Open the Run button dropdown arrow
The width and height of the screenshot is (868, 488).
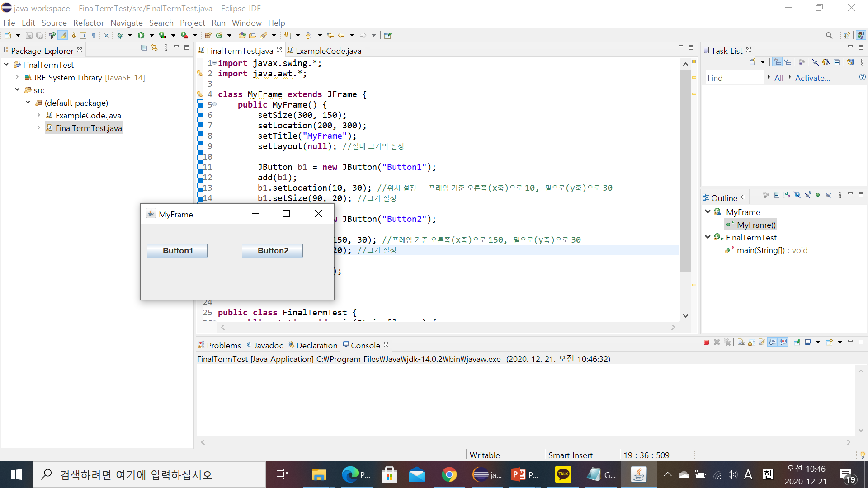pos(151,35)
